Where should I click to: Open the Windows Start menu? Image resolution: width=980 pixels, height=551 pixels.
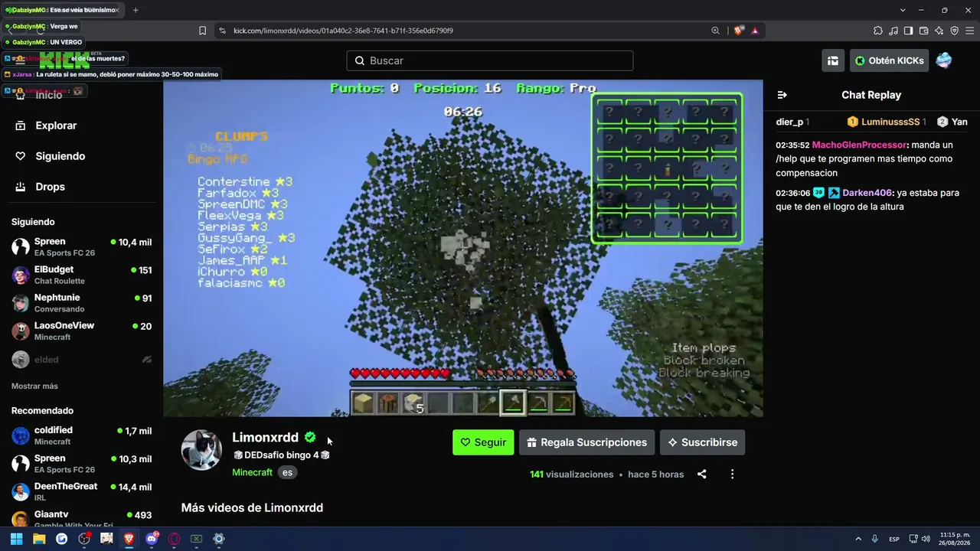16,539
